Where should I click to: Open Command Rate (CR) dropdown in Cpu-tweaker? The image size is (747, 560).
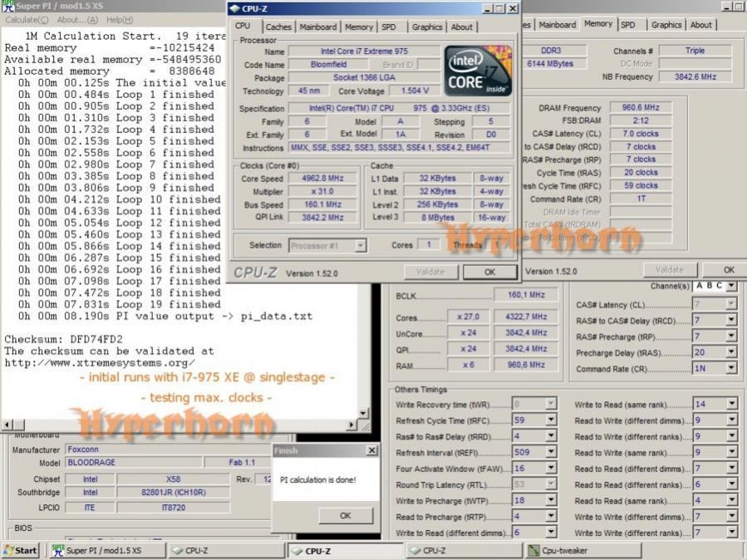732,368
